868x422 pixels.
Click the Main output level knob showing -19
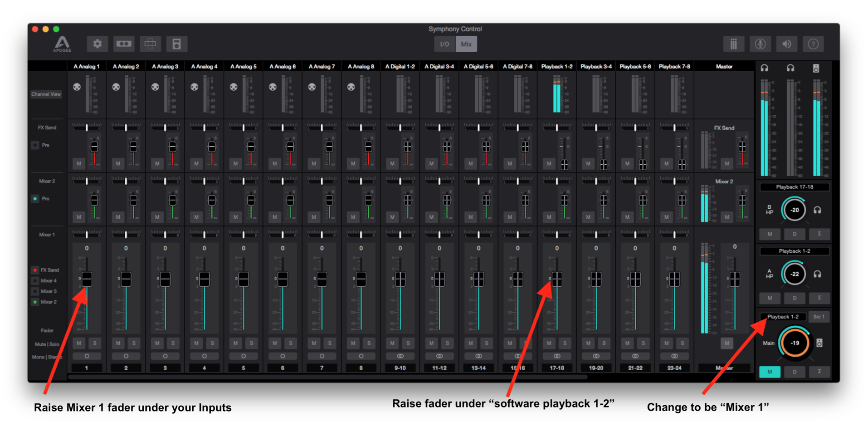pos(795,343)
